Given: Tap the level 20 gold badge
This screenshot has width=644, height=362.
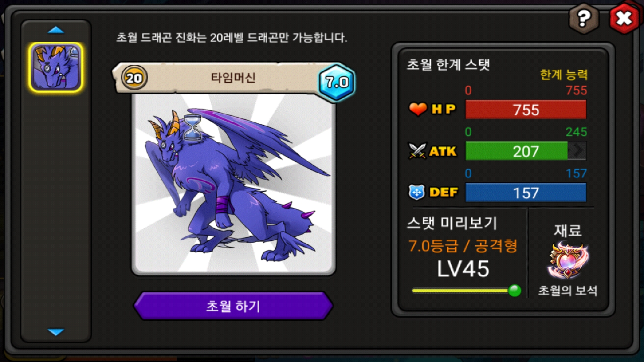Looking at the screenshot, I should [134, 78].
